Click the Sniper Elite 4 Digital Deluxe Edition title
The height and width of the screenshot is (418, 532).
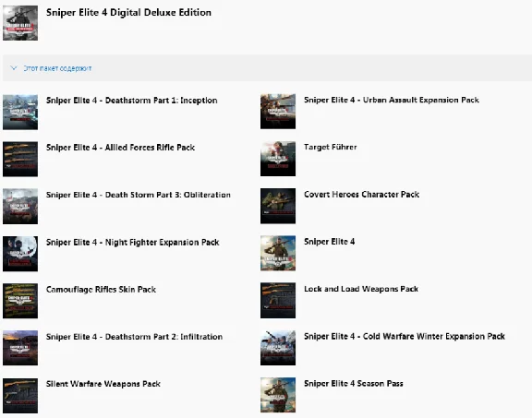click(128, 13)
